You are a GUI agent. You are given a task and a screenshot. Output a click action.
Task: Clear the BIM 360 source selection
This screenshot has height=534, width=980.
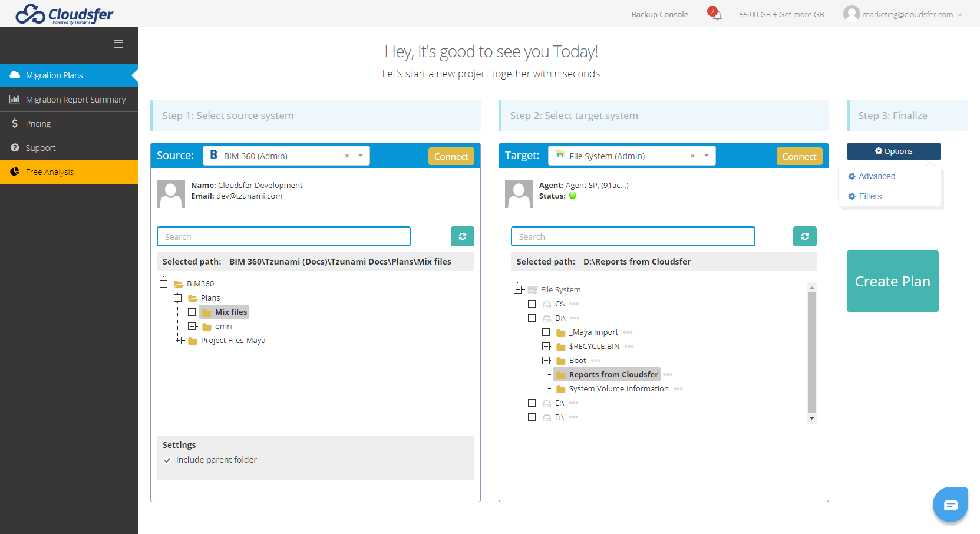[x=347, y=156]
